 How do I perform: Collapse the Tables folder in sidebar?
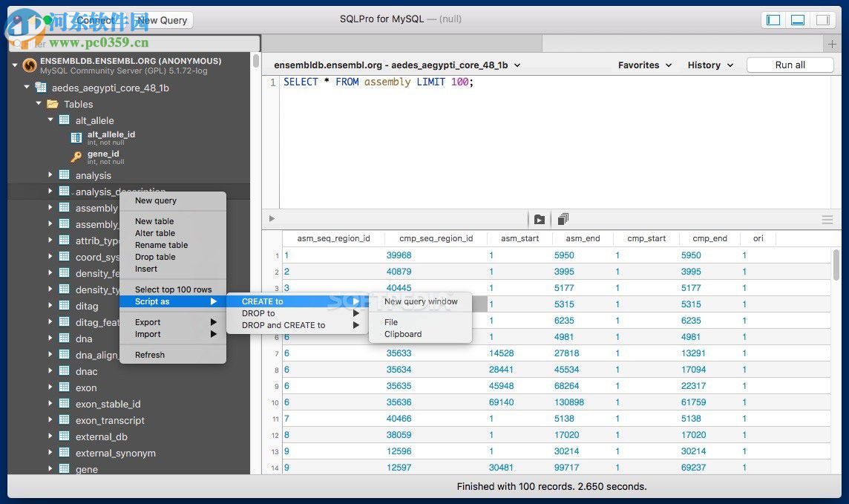[x=38, y=104]
